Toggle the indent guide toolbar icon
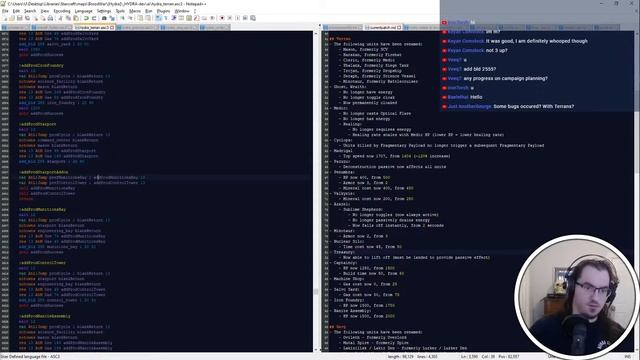 pyautogui.click(x=173, y=18)
